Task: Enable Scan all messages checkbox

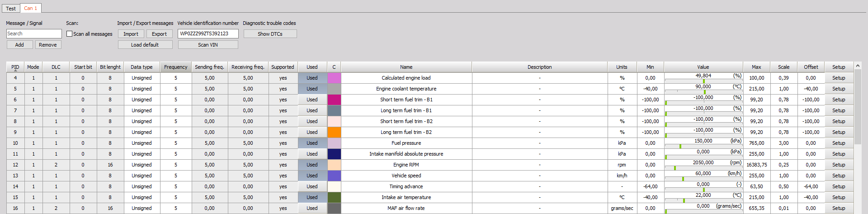Action: click(70, 34)
